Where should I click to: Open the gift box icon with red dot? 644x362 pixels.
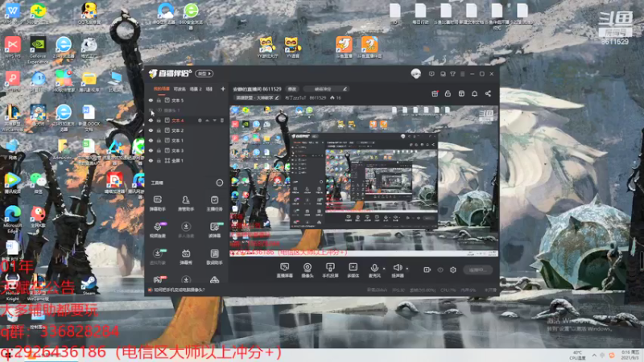(435, 93)
